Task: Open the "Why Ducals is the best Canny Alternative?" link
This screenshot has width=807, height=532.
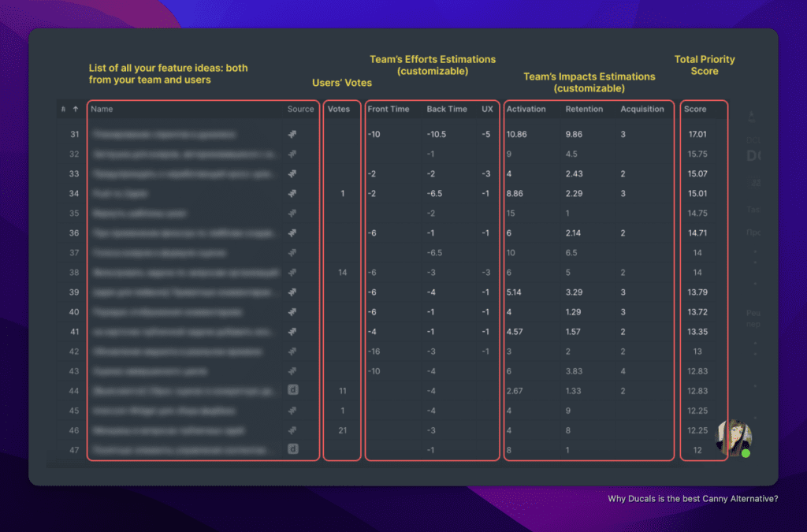Action: pos(692,499)
